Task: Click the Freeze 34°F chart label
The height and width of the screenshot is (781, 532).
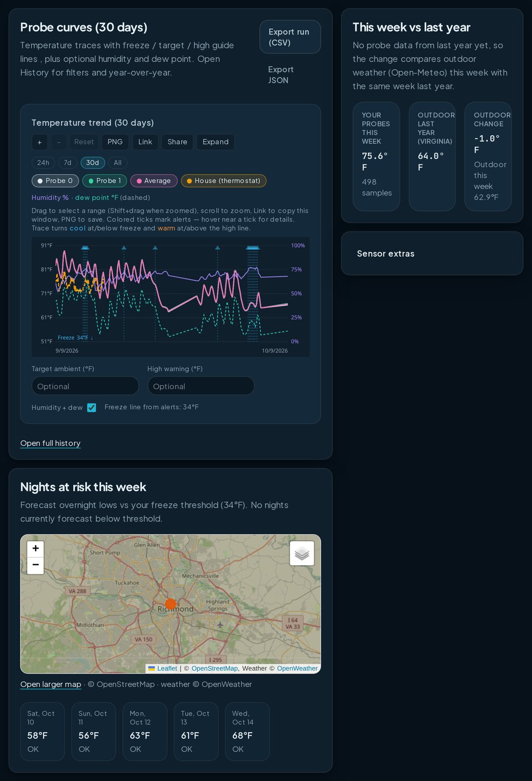Action: point(75,338)
